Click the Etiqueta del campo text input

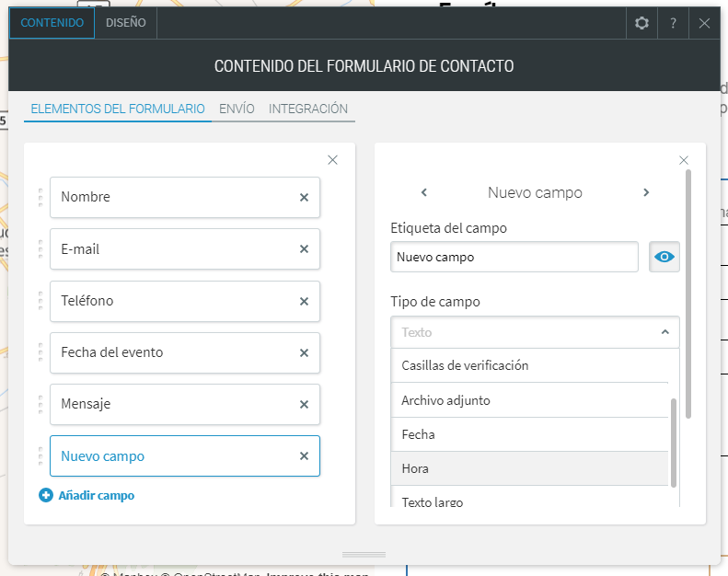(514, 257)
